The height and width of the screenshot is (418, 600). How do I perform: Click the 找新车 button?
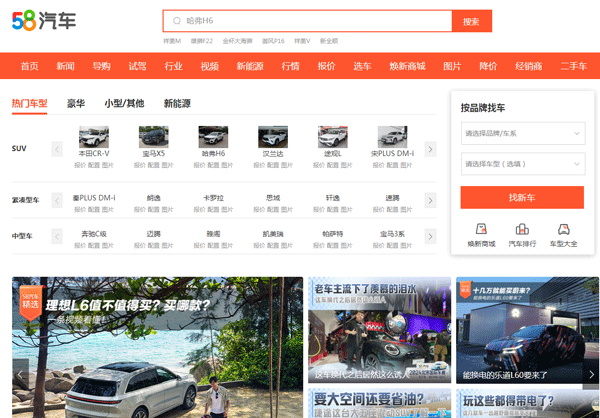click(x=522, y=198)
